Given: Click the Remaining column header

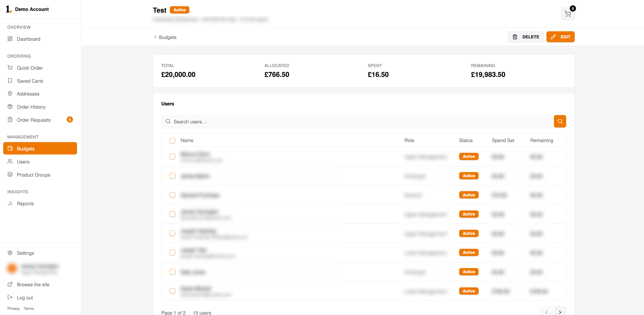Looking at the screenshot, I should pyautogui.click(x=542, y=141).
